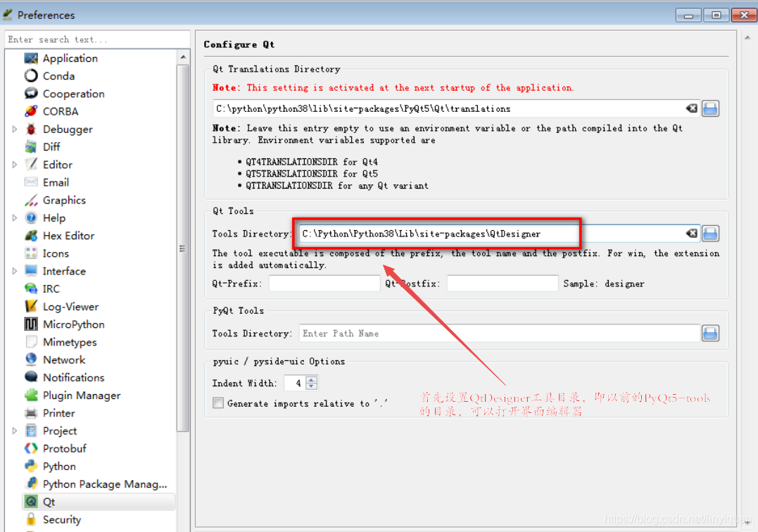The width and height of the screenshot is (758, 532).
Task: Clear the Qt Tools Directory field
Action: tap(692, 234)
